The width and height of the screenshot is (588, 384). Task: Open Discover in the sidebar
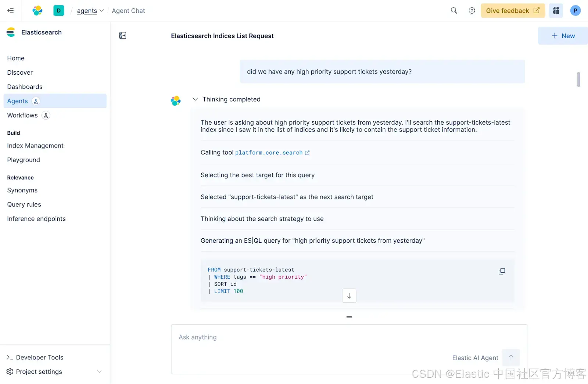point(20,72)
